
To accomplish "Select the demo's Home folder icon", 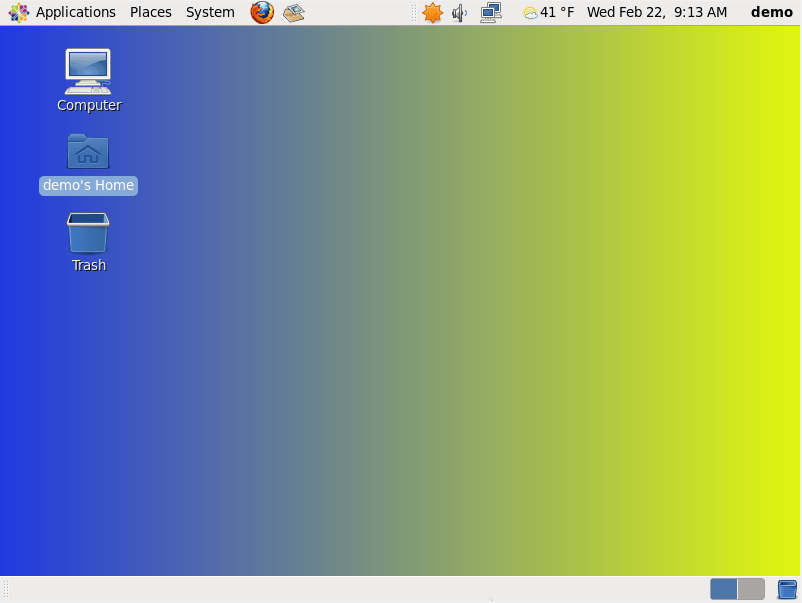I will pyautogui.click(x=88, y=152).
